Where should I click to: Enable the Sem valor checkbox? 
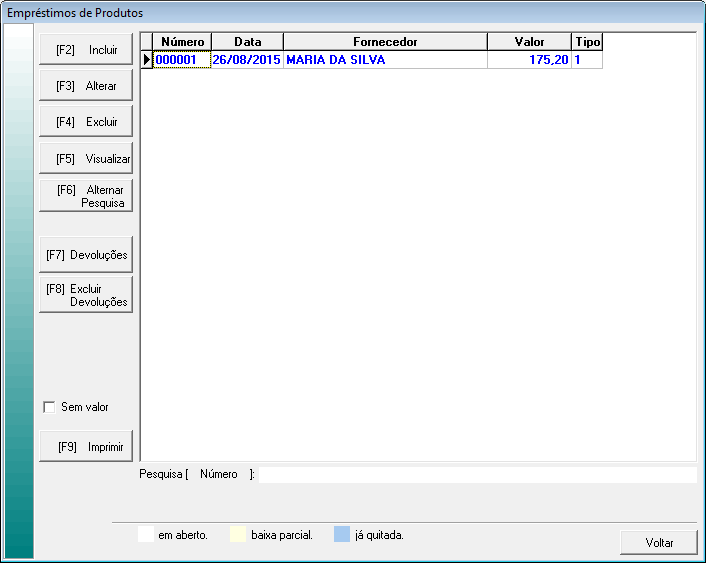click(49, 407)
